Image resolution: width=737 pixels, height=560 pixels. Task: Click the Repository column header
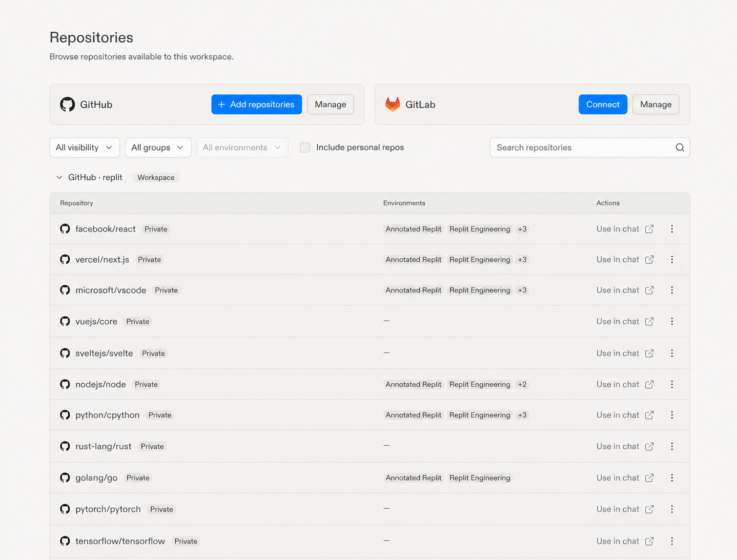tap(76, 203)
